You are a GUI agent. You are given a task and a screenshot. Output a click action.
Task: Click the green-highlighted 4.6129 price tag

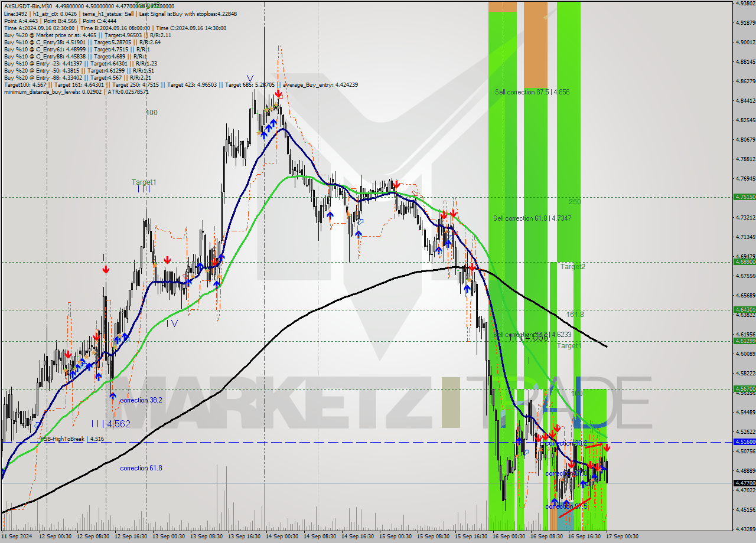pos(744,341)
